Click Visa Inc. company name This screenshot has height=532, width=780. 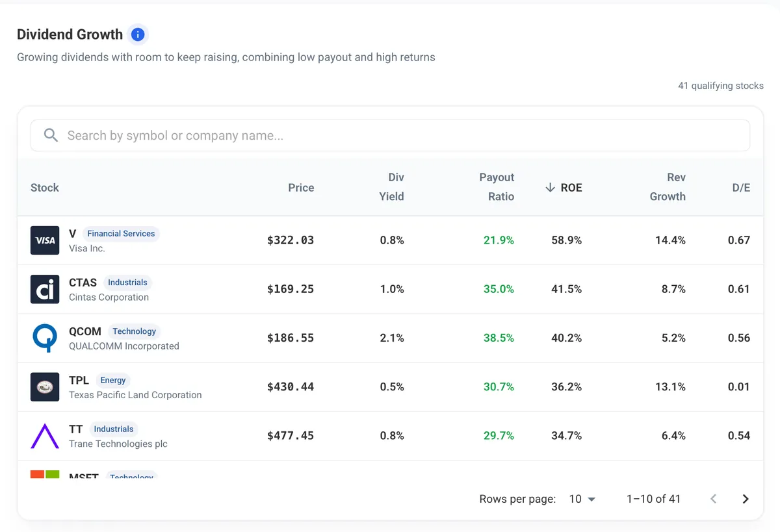87,248
